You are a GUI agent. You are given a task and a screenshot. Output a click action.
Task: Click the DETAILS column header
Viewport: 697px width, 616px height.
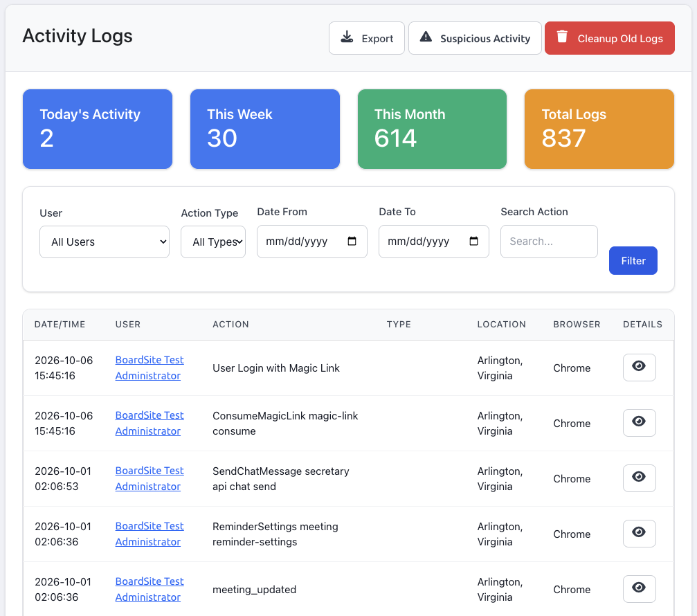[x=642, y=325]
